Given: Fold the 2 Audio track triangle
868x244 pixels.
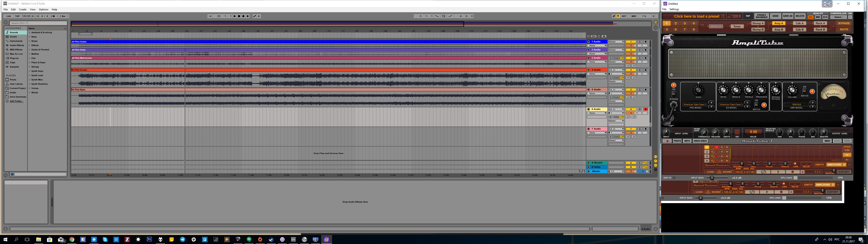Looking at the screenshot, I should pos(589,50).
